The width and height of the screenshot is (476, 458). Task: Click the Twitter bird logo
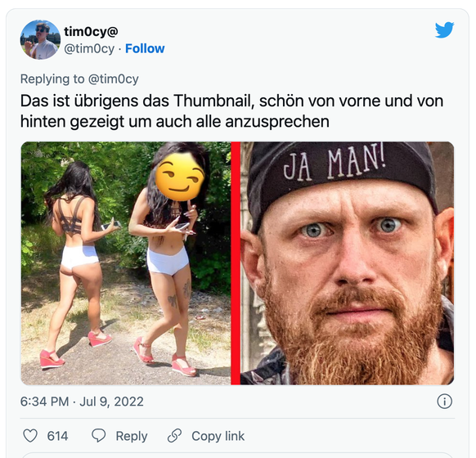coord(444,29)
